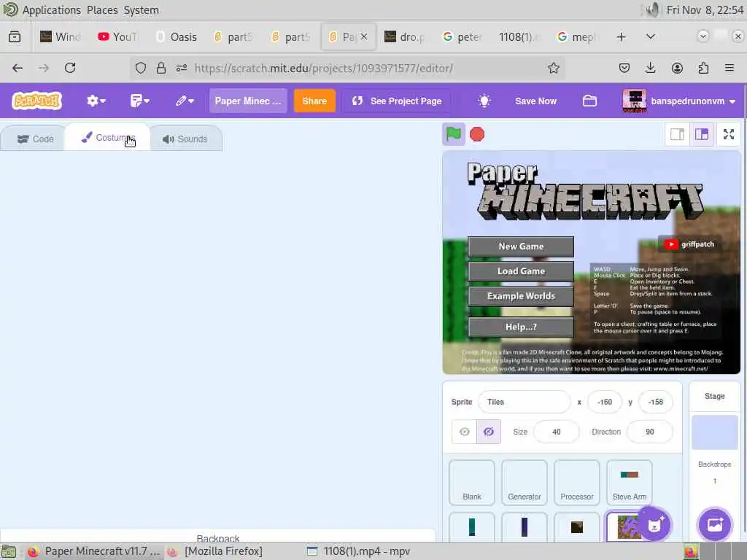The image size is (747, 560).
Task: Open See Project Page
Action: point(396,101)
